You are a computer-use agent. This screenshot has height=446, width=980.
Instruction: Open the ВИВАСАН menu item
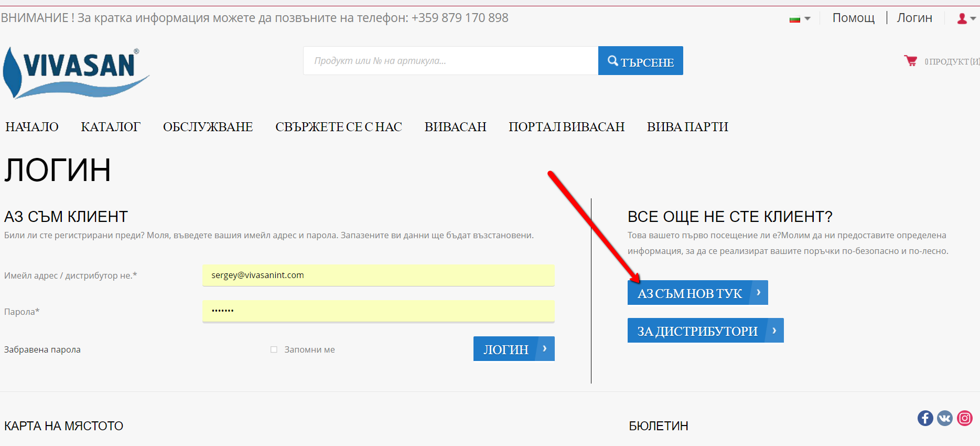click(456, 127)
